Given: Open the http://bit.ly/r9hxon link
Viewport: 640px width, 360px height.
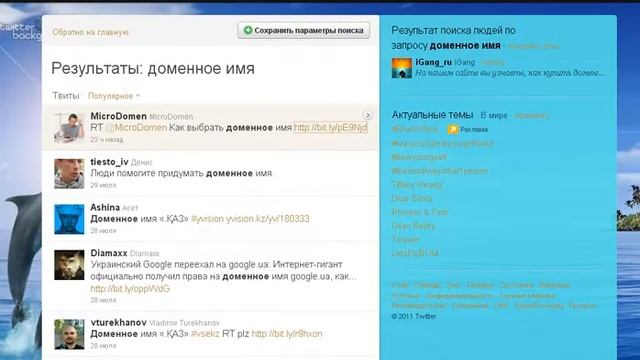Looking at the screenshot, I should (x=287, y=334).
